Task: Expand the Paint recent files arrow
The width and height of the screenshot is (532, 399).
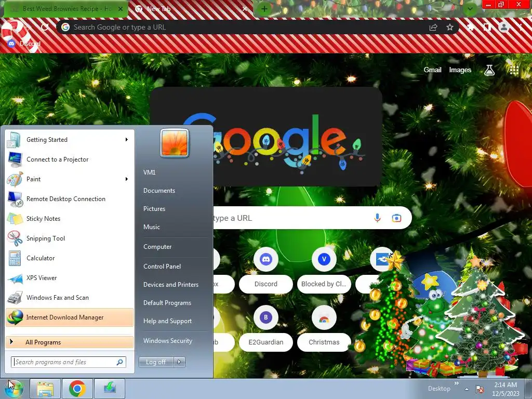Action: point(127,179)
